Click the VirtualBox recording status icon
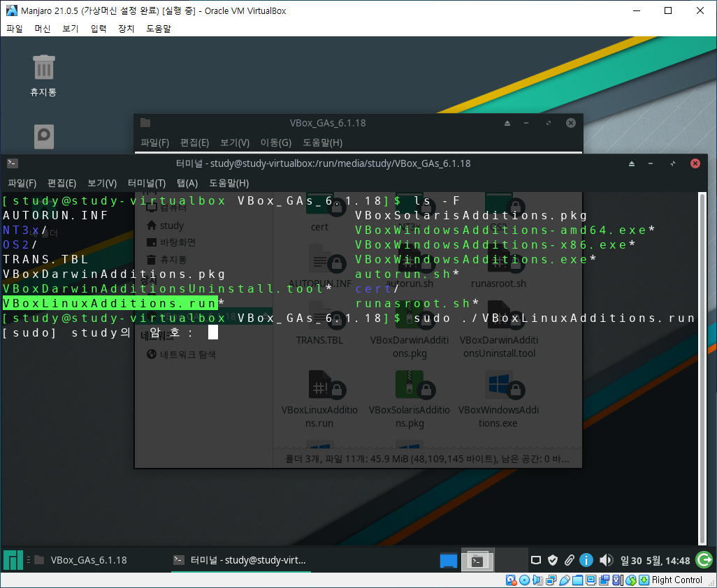 click(604, 580)
